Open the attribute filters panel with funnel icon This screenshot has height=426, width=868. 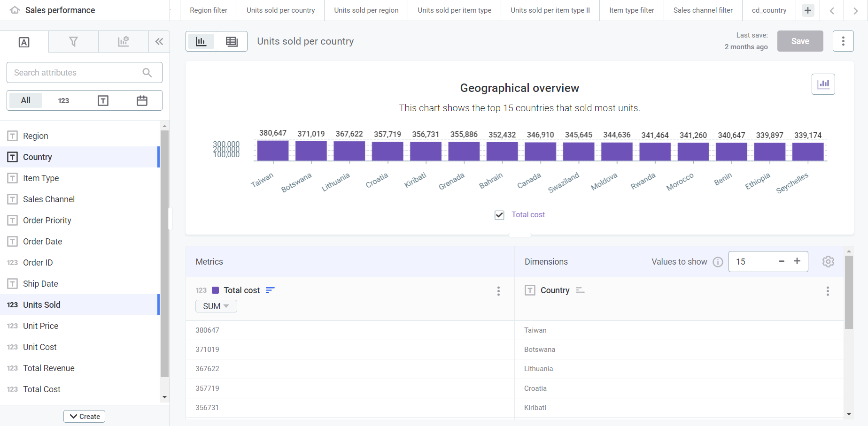73,41
